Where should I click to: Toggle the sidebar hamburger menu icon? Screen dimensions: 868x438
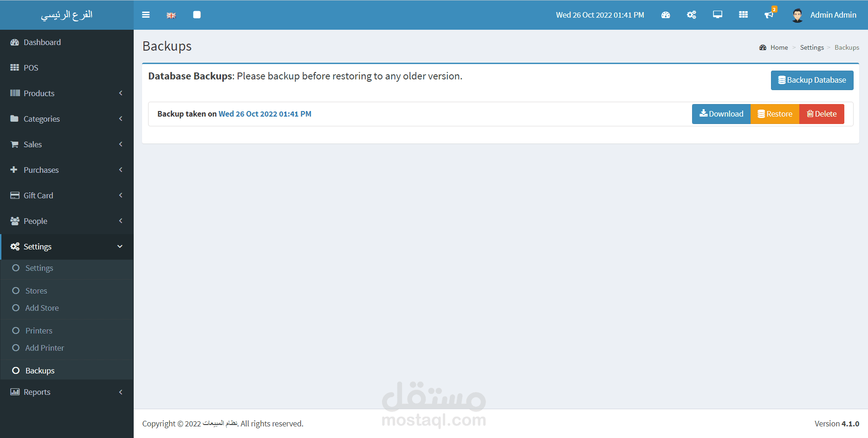[x=146, y=15]
